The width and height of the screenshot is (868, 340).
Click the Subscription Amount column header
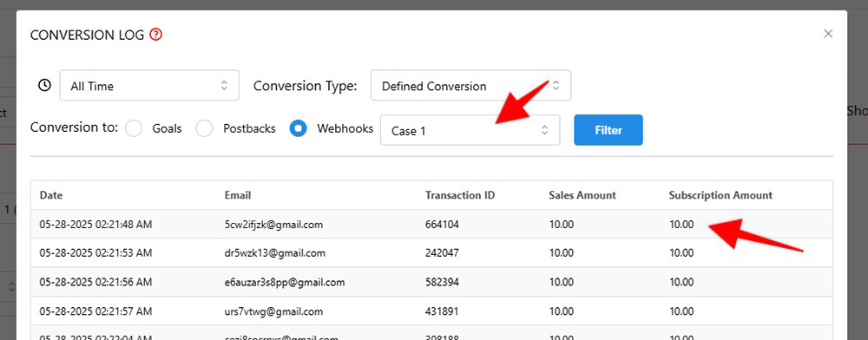tap(720, 195)
